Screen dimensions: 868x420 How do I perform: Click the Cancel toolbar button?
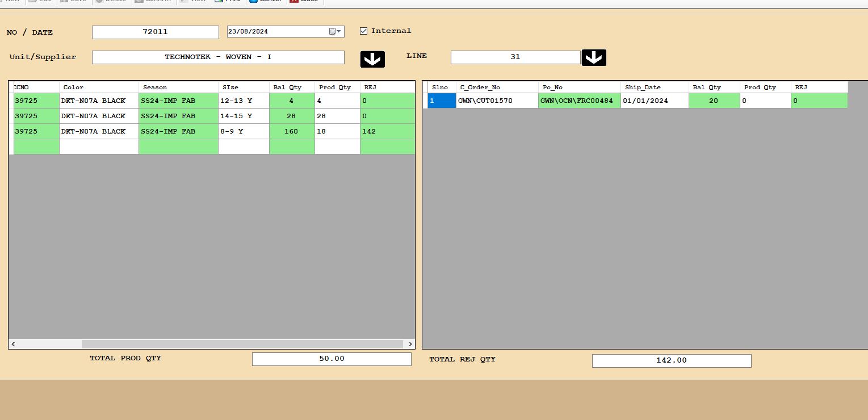click(266, 2)
